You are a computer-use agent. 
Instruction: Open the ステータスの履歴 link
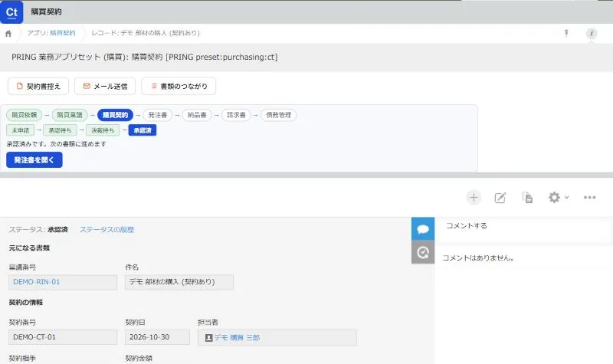click(107, 229)
